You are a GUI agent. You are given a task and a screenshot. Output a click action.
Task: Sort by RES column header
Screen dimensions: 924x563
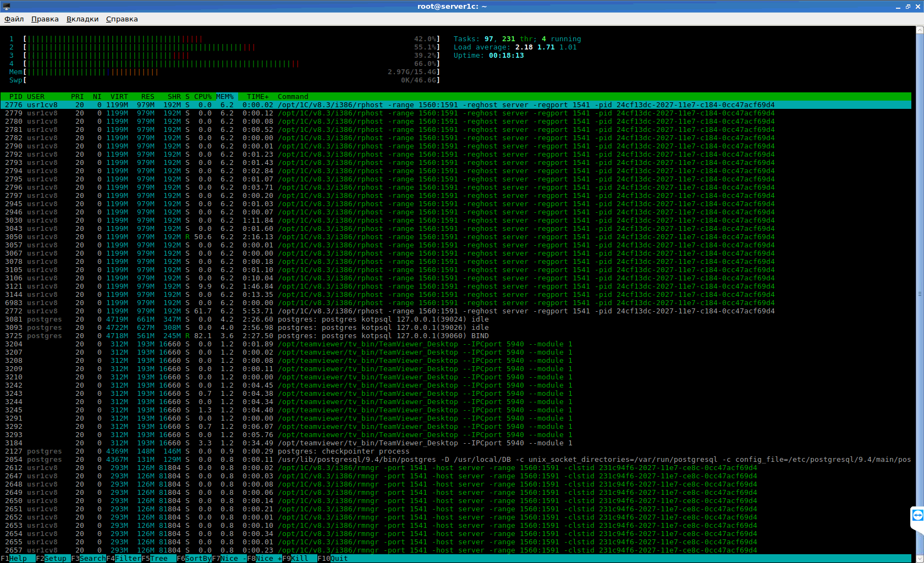pos(148,97)
